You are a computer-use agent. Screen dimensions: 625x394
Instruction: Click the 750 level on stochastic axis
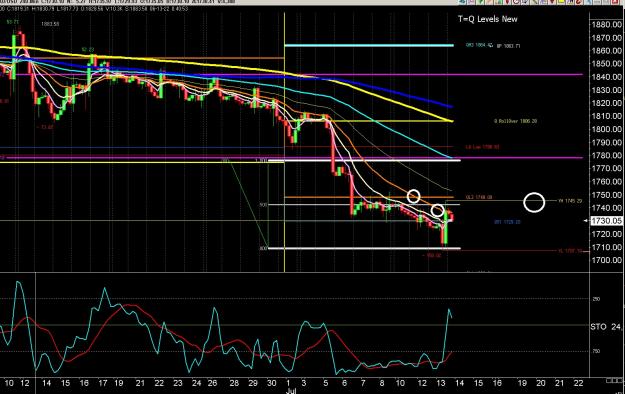coord(596,351)
